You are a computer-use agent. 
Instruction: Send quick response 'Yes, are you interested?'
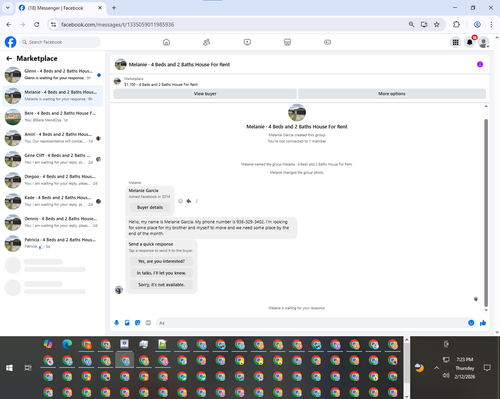click(x=161, y=261)
